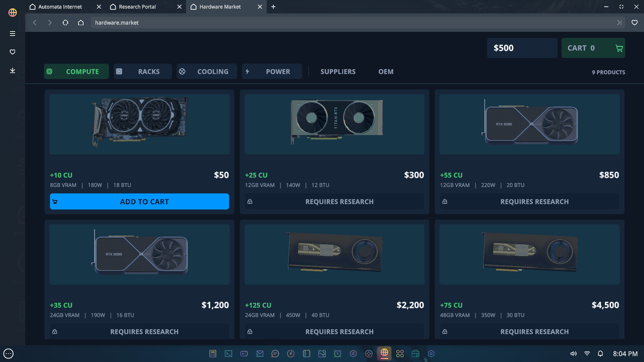The image size is (644, 362).
Task: Open the notebook app in the taskbar
Action: (x=306, y=354)
